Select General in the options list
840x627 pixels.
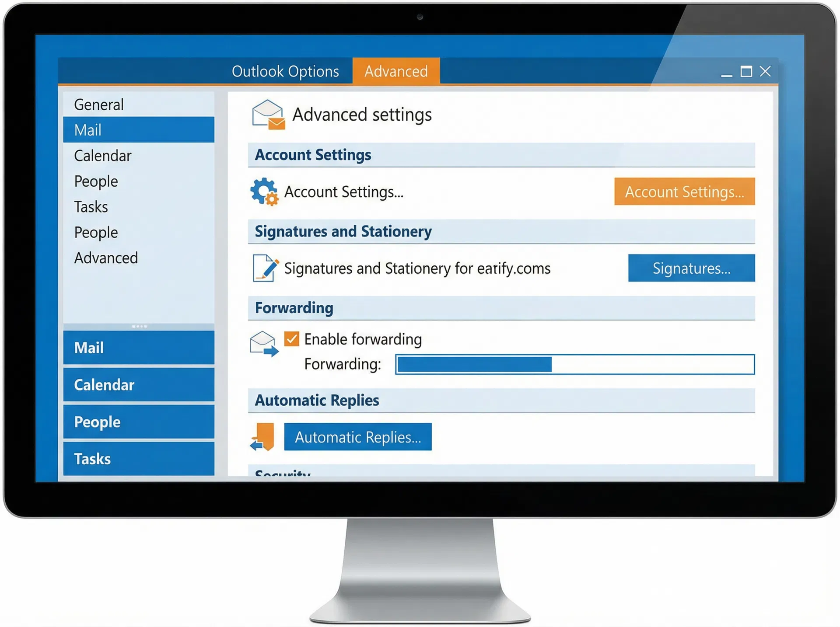[x=139, y=104]
